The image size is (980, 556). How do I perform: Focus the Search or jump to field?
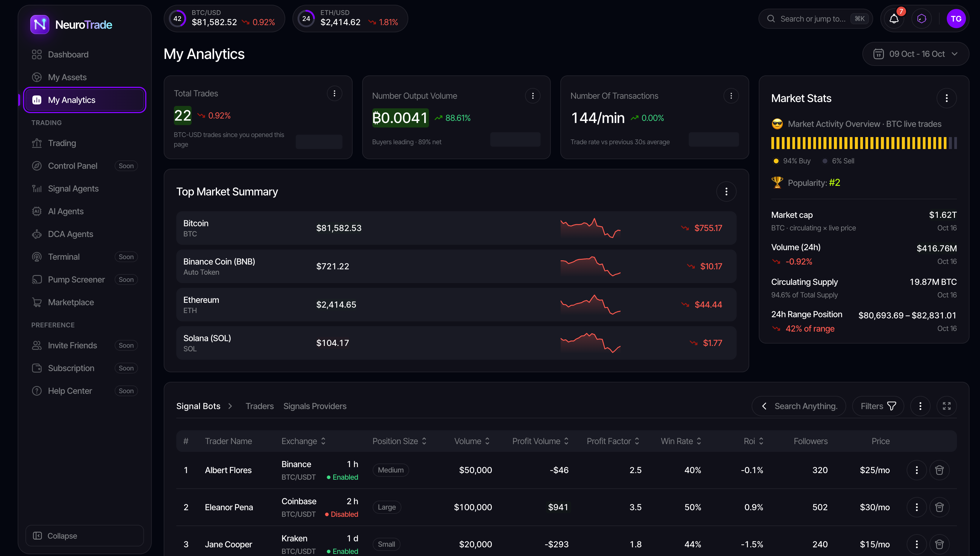point(815,19)
